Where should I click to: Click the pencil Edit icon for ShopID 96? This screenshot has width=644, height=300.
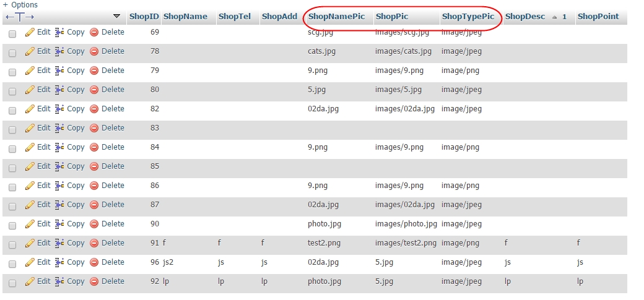30,262
